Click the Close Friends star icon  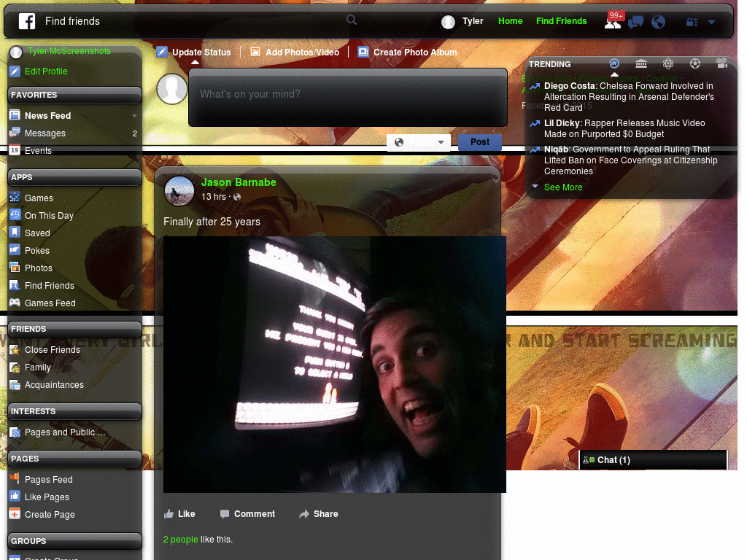15,349
